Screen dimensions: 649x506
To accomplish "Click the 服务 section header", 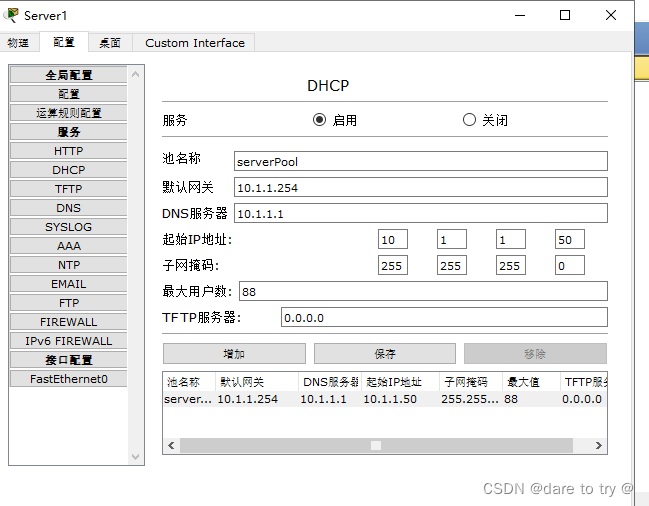I will point(69,132).
